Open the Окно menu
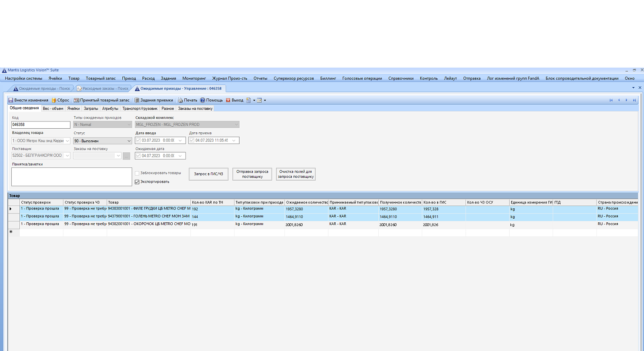Screen dimensions: 644x351 tap(630, 78)
